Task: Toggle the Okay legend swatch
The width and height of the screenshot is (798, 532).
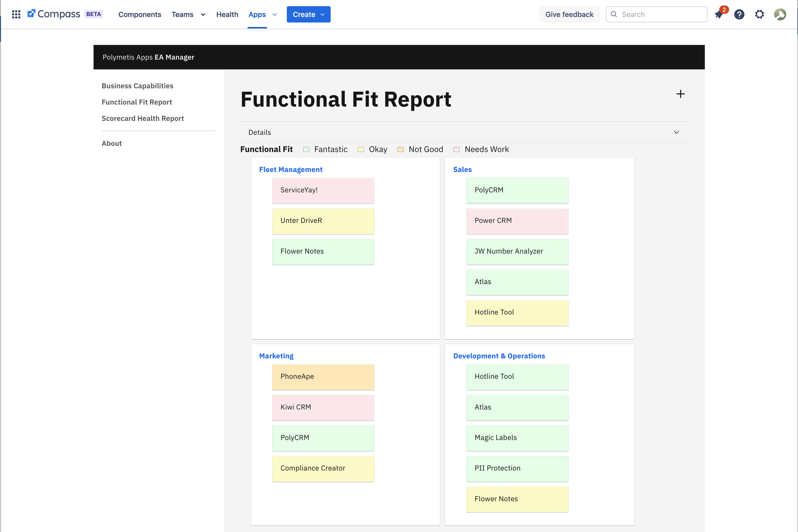Action: point(361,149)
